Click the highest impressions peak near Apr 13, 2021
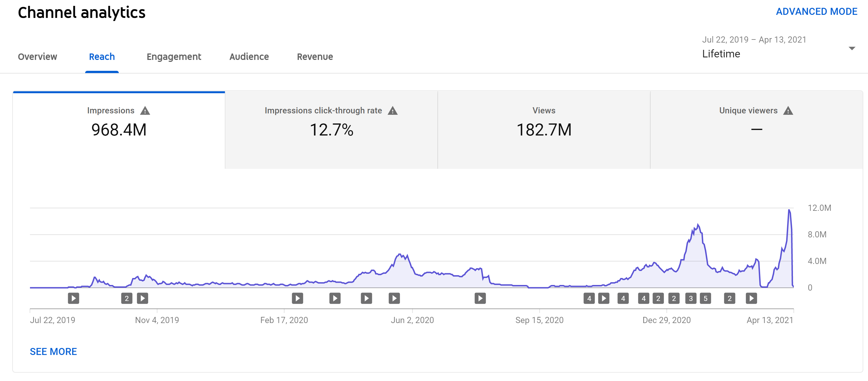This screenshot has width=868, height=381. [789, 210]
